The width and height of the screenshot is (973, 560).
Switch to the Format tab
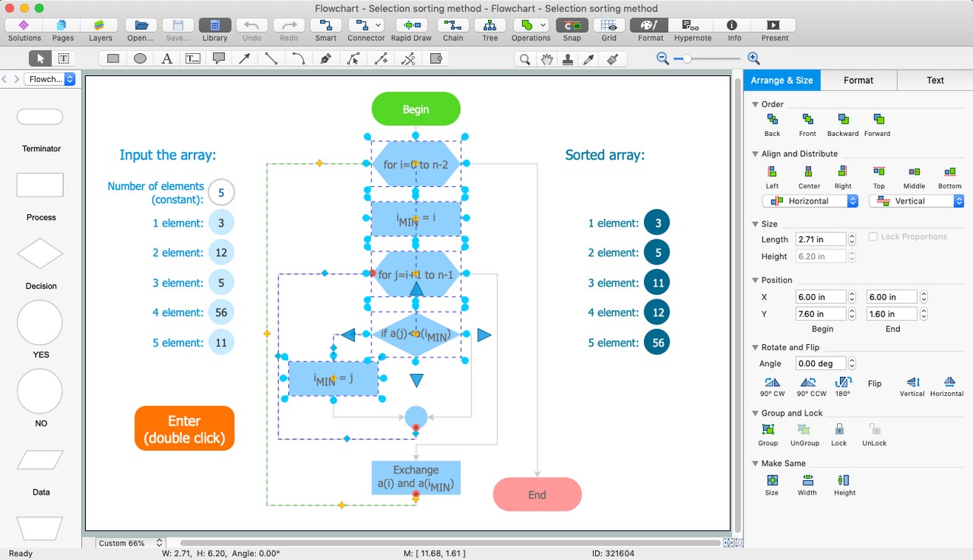(858, 81)
